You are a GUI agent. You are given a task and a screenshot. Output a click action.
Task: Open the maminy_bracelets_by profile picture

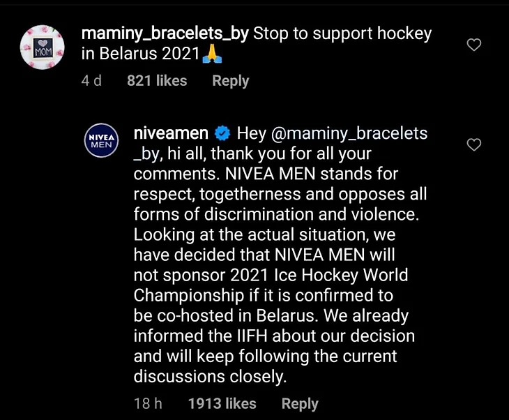click(43, 47)
